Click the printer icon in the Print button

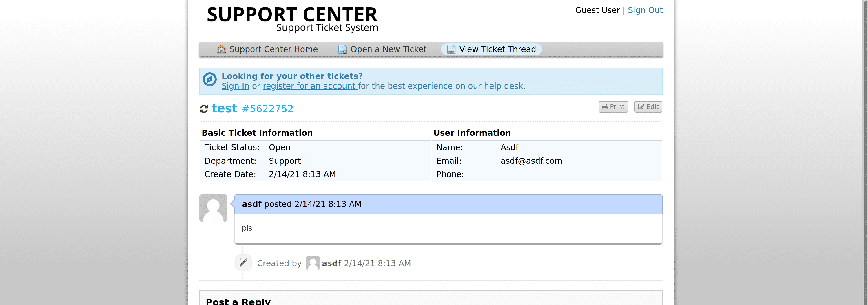[x=605, y=107]
